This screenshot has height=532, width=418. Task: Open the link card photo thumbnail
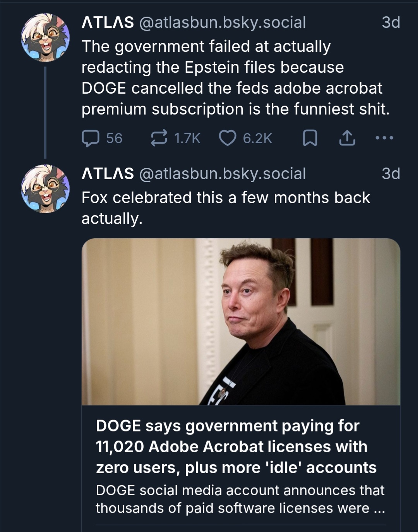(x=241, y=322)
